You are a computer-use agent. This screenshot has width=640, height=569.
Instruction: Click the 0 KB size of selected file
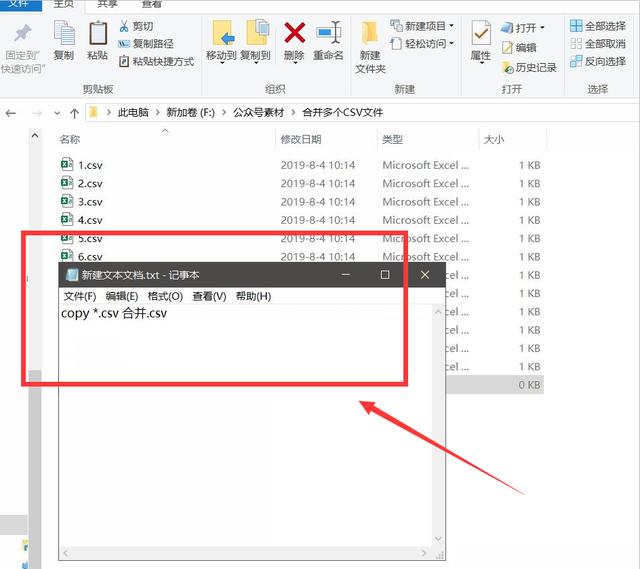[x=529, y=385]
